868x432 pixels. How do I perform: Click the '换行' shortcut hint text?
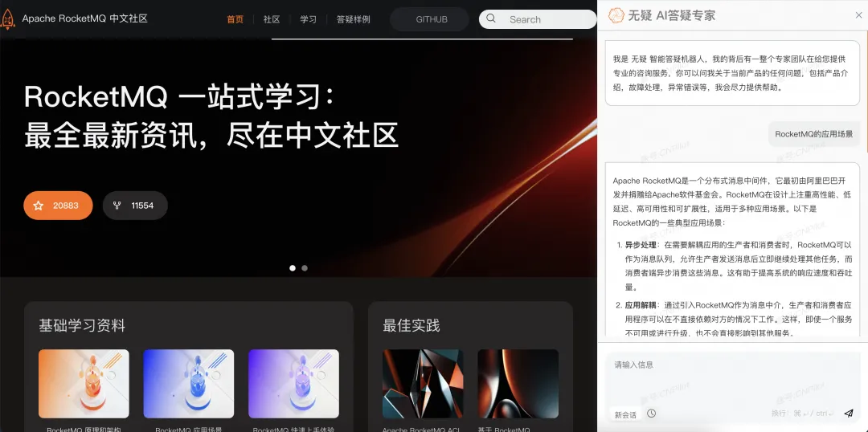coord(778,414)
